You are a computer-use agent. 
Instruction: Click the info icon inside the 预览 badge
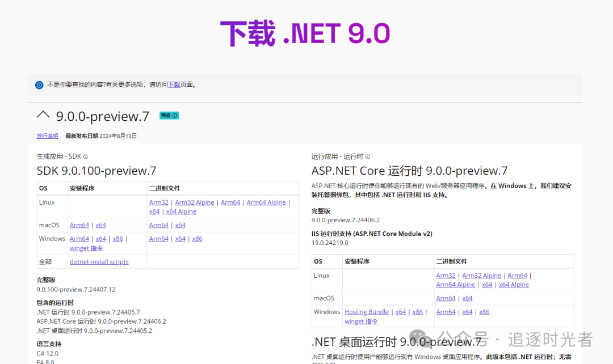click(174, 115)
